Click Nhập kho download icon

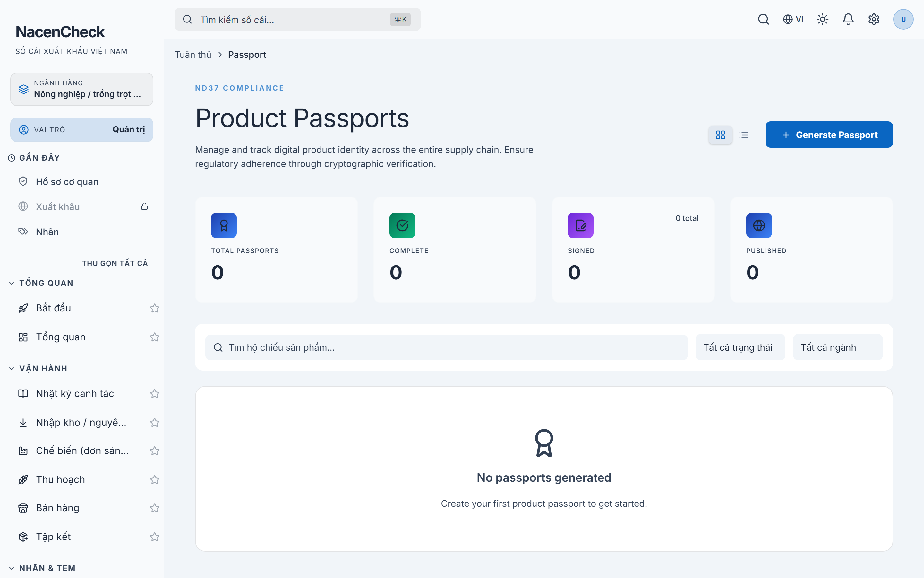tap(23, 422)
